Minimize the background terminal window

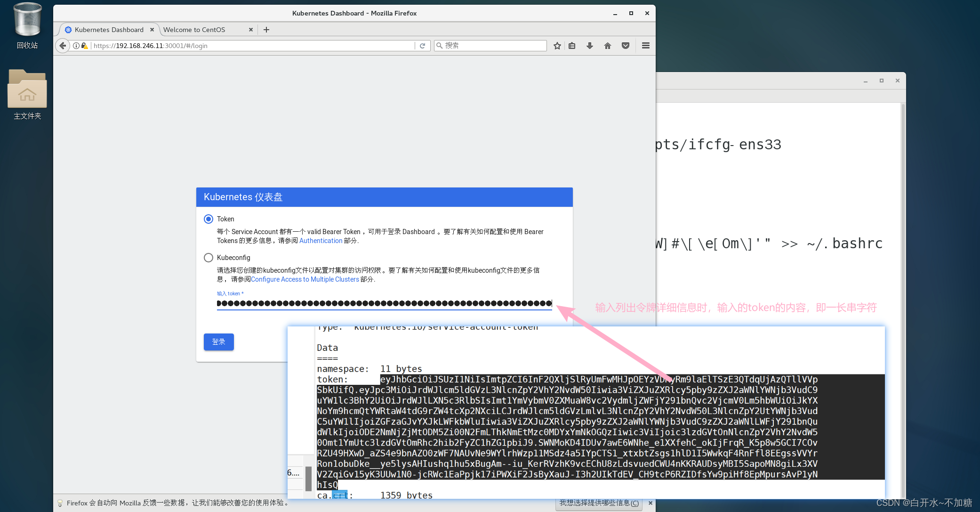(x=866, y=81)
